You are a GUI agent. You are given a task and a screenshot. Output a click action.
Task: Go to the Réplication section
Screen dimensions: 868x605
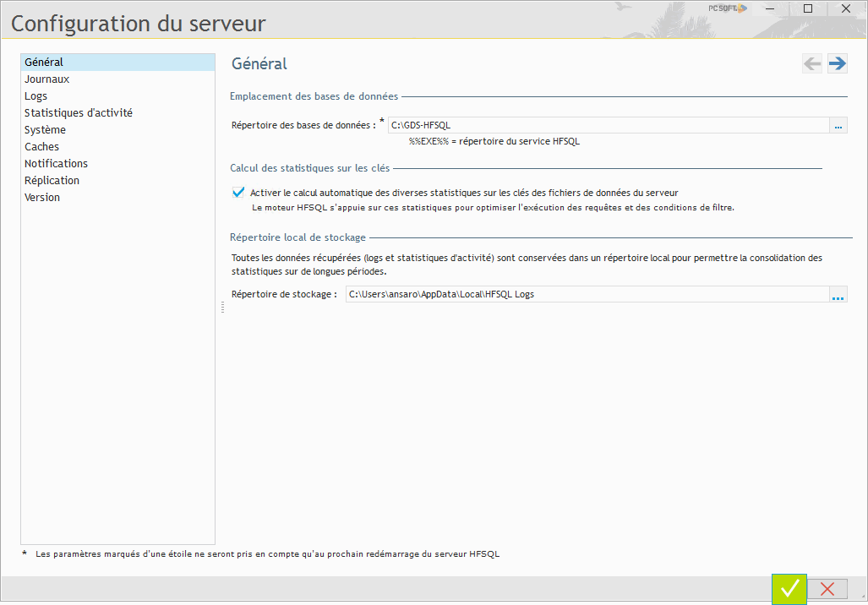click(52, 181)
